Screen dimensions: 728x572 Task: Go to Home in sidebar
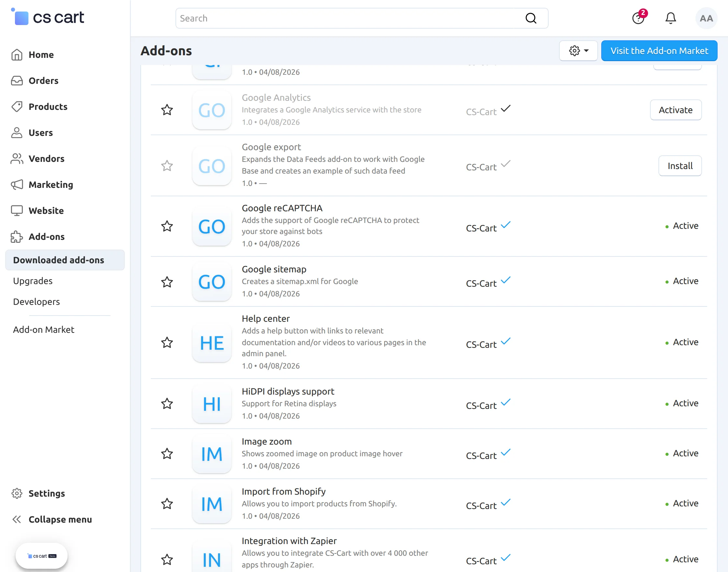click(x=41, y=55)
